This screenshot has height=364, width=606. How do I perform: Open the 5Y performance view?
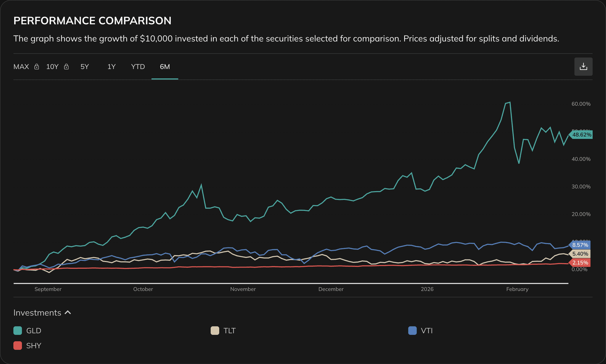[x=85, y=67]
